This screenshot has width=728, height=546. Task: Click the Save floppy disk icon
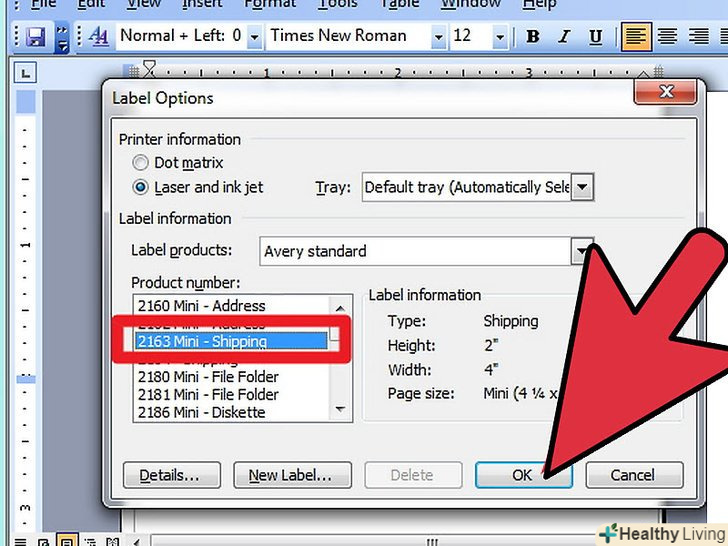click(x=35, y=36)
